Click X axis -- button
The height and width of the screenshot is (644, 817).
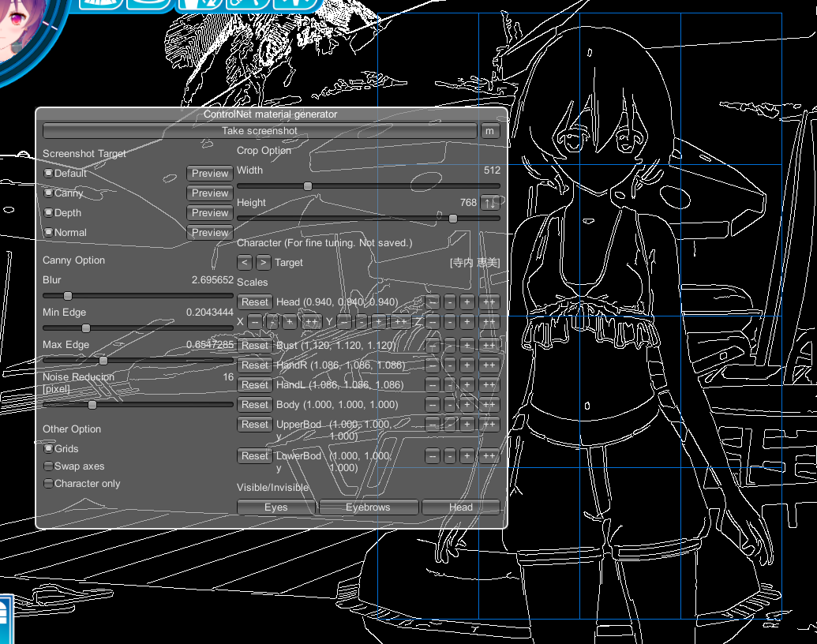coord(255,322)
